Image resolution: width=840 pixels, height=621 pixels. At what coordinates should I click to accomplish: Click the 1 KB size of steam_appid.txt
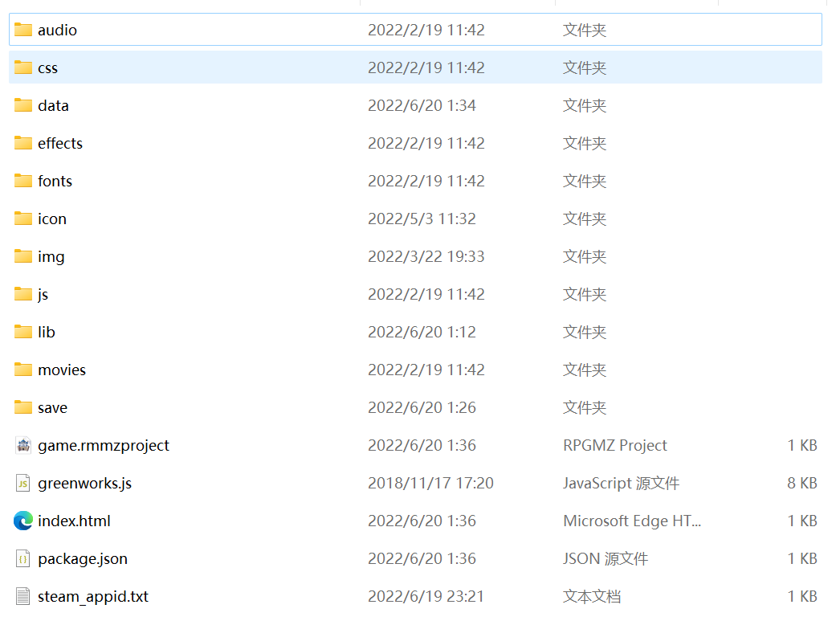802,596
